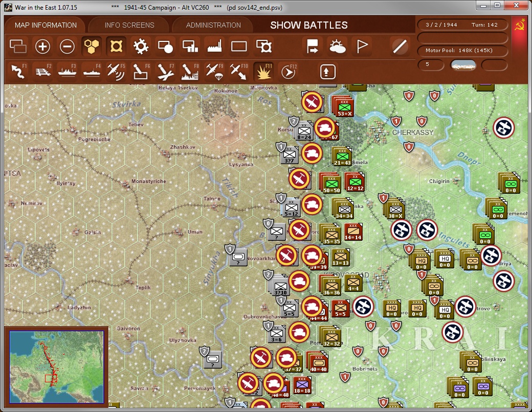Select the German 3=6 unit counter

(x=277, y=333)
